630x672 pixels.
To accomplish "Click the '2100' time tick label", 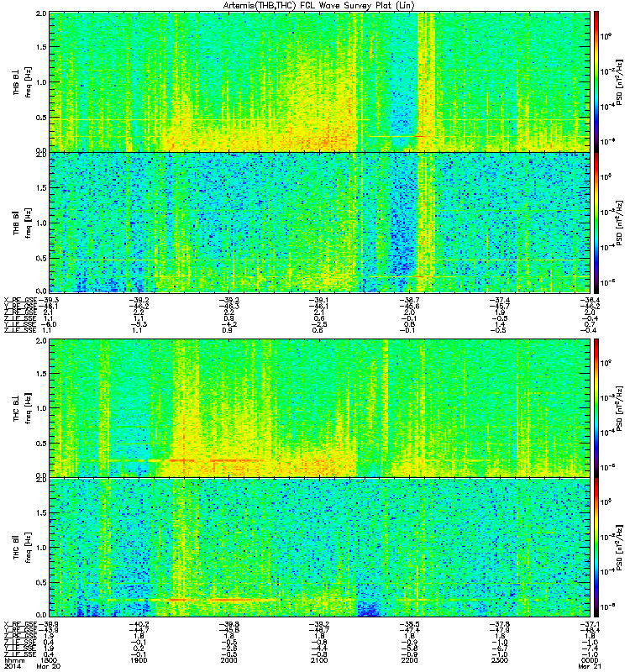I will coord(319,660).
